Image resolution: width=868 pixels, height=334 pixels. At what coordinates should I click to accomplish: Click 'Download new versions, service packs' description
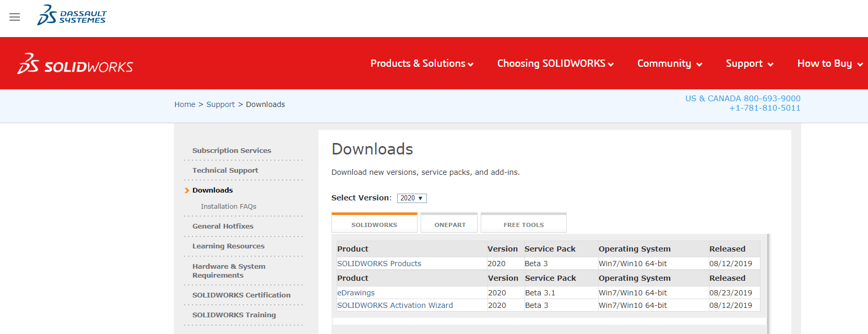point(425,172)
